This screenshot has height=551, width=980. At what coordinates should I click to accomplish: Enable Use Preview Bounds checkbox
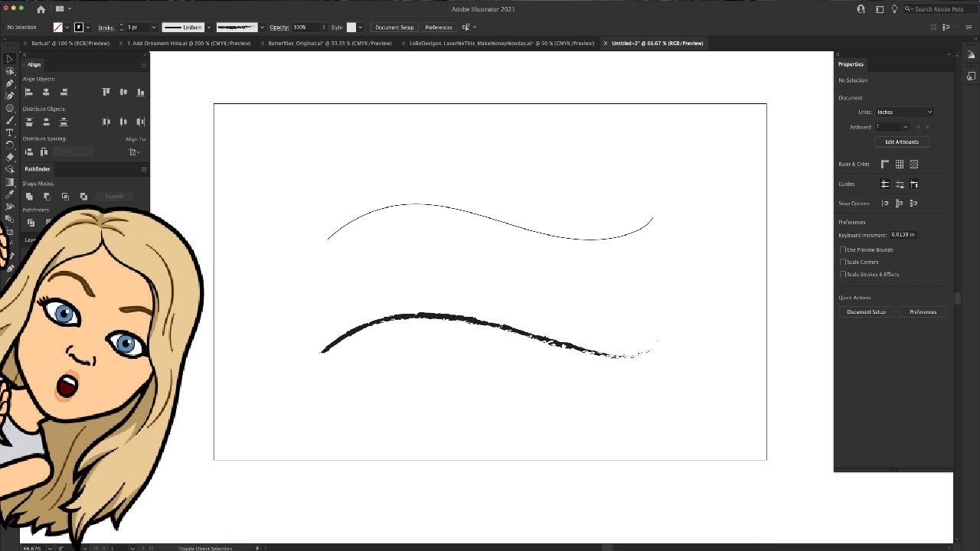tap(843, 249)
